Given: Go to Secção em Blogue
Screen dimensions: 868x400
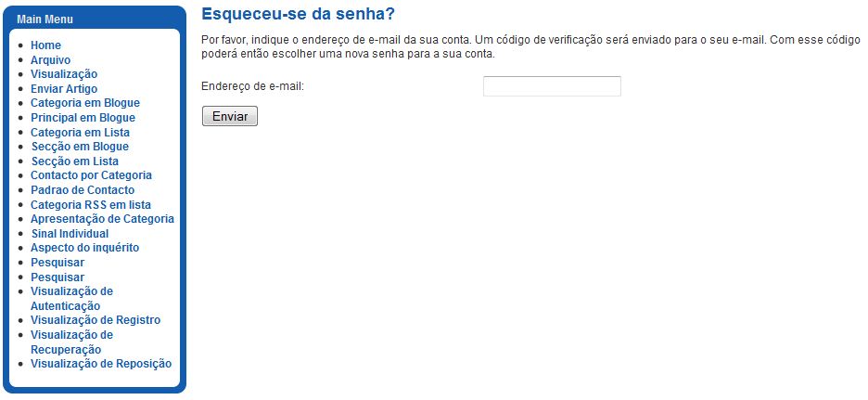Looking at the screenshot, I should pyautogui.click(x=81, y=147).
